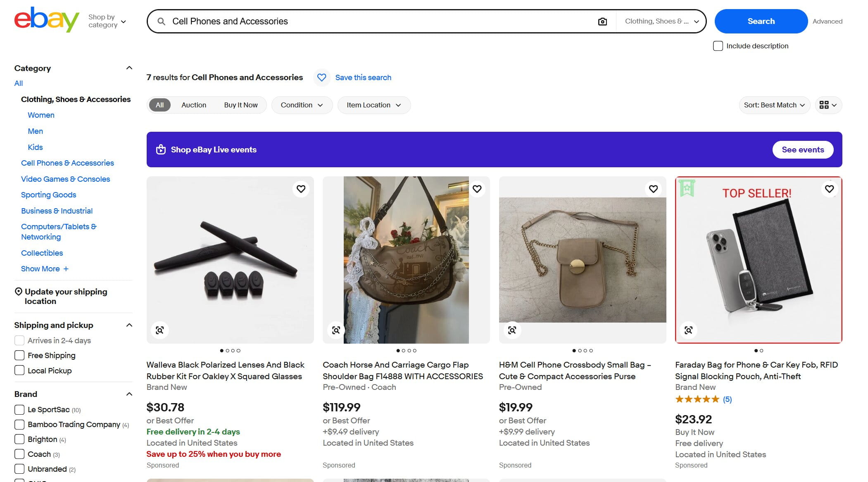Open Sort: Best Match dropdown
Image resolution: width=868 pixels, height=482 pixels.
pyautogui.click(x=774, y=105)
